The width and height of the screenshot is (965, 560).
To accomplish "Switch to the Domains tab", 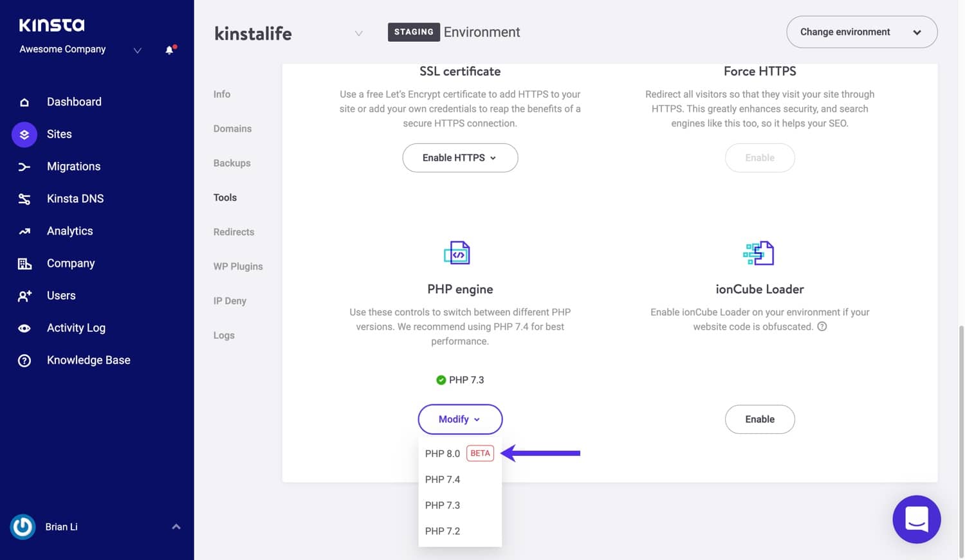I will [232, 129].
